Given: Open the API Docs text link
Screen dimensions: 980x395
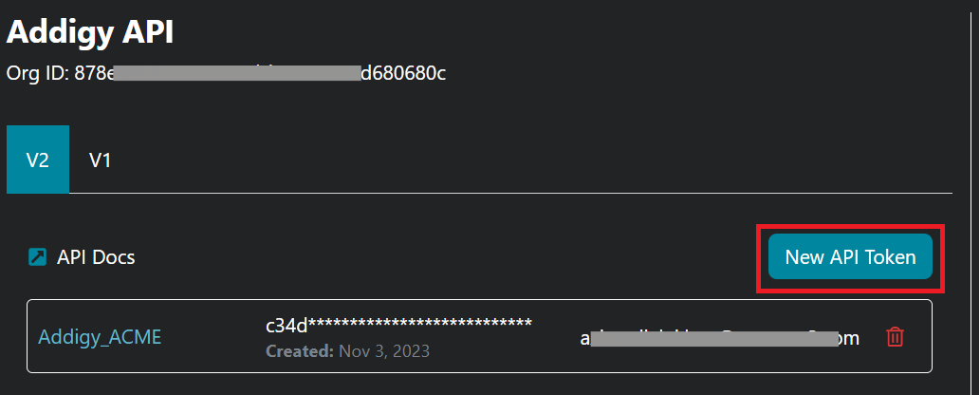Looking at the screenshot, I should pos(96,257).
